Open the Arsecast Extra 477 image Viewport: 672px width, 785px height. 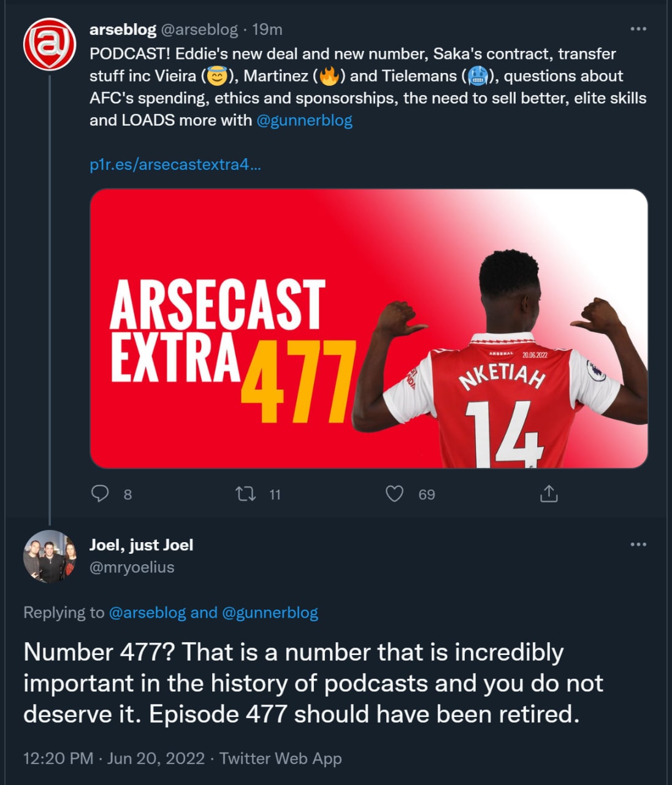click(368, 329)
